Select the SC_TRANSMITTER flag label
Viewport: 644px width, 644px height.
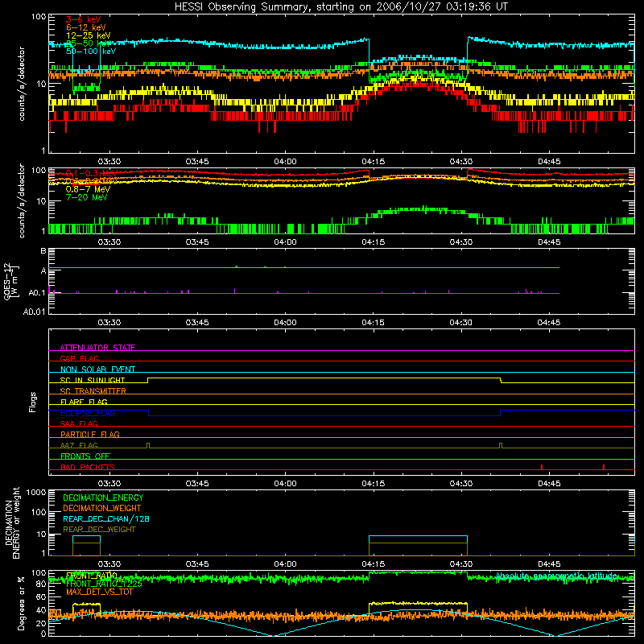click(x=93, y=391)
